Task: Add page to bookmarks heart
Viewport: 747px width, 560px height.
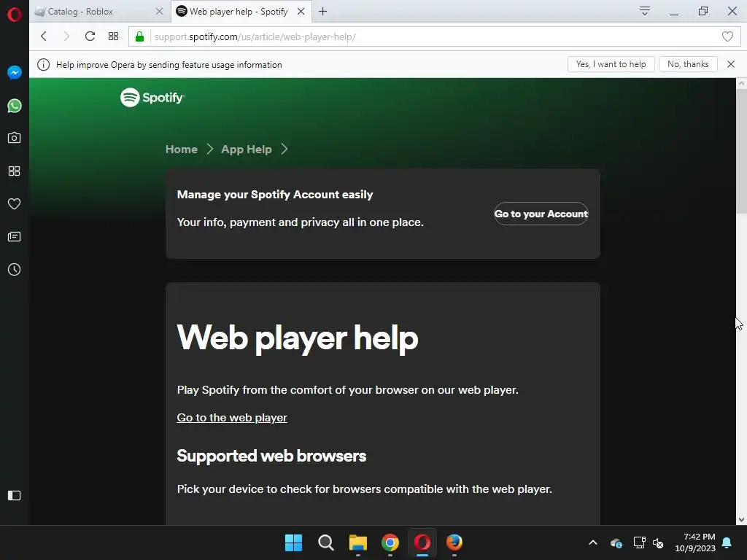Action: pos(727,36)
